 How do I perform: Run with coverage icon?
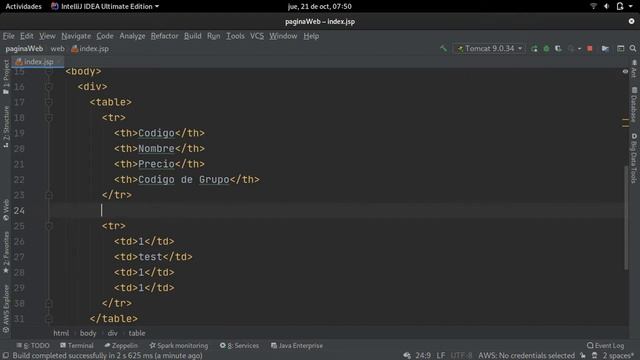[558, 49]
